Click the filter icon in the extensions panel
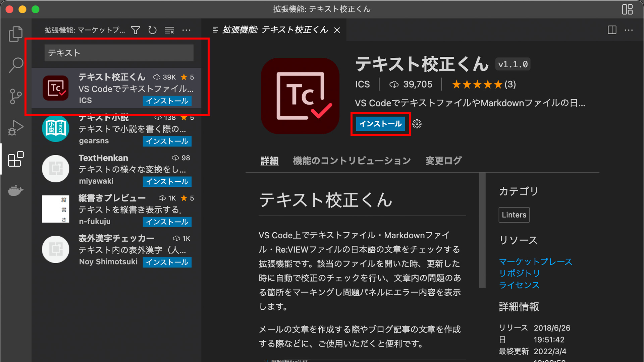This screenshot has height=362, width=644. [x=135, y=30]
